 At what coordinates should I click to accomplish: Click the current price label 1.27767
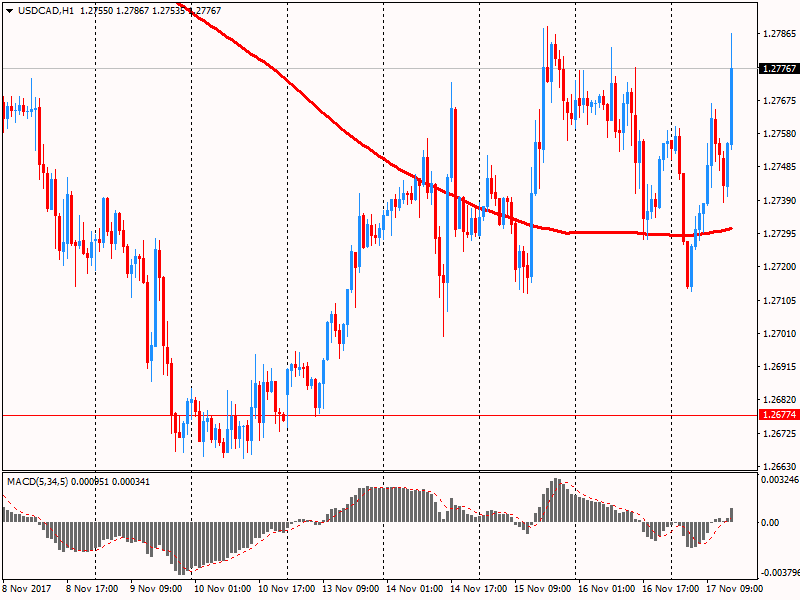point(779,68)
